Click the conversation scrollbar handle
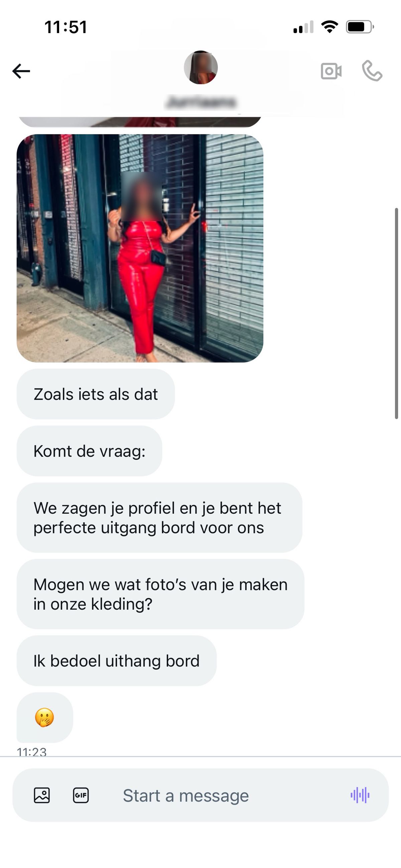 point(397,314)
